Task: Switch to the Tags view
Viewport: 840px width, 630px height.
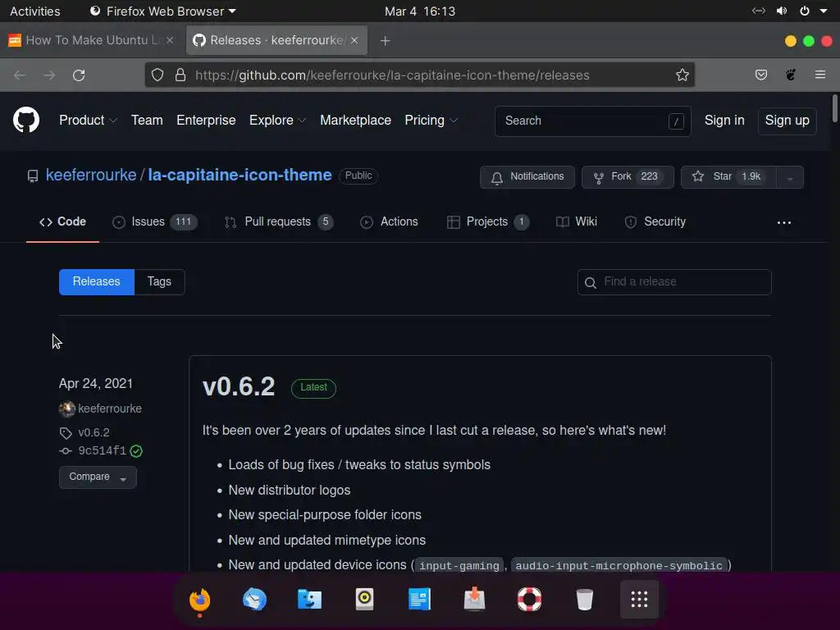Action: point(159,282)
